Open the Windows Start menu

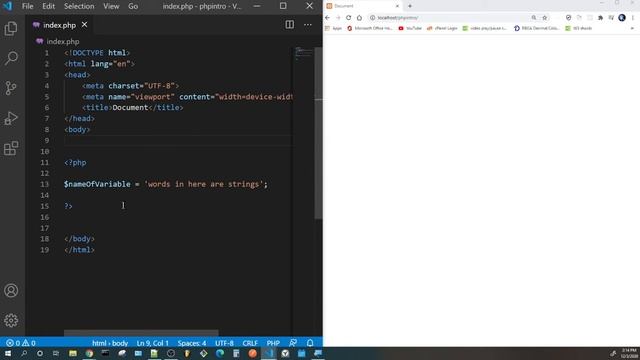8,353
